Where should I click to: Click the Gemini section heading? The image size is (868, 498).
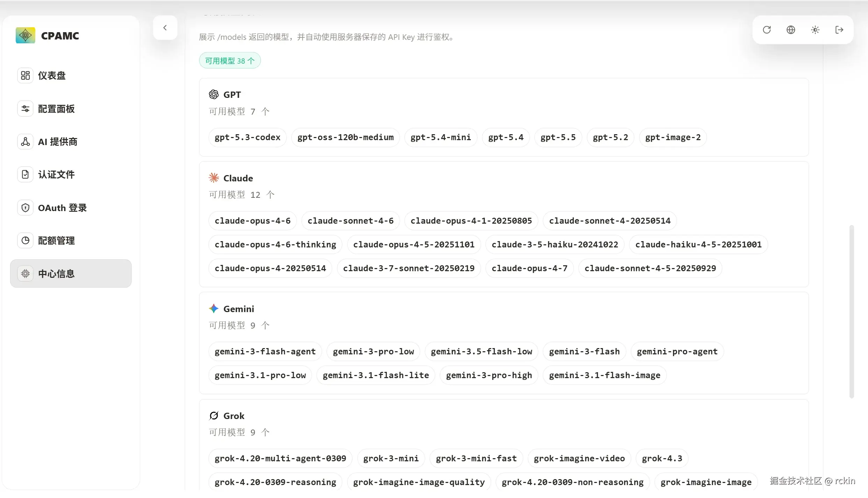pos(239,309)
